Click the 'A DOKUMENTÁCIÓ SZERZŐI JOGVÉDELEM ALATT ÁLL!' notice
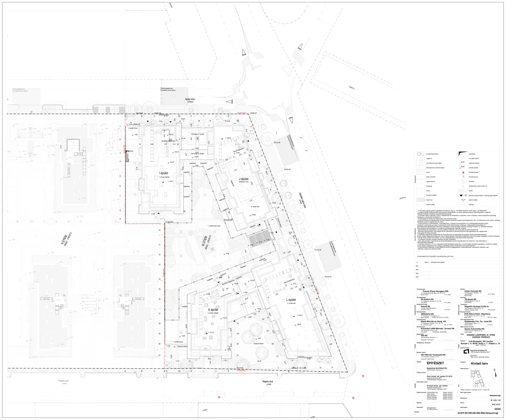 pos(435,257)
